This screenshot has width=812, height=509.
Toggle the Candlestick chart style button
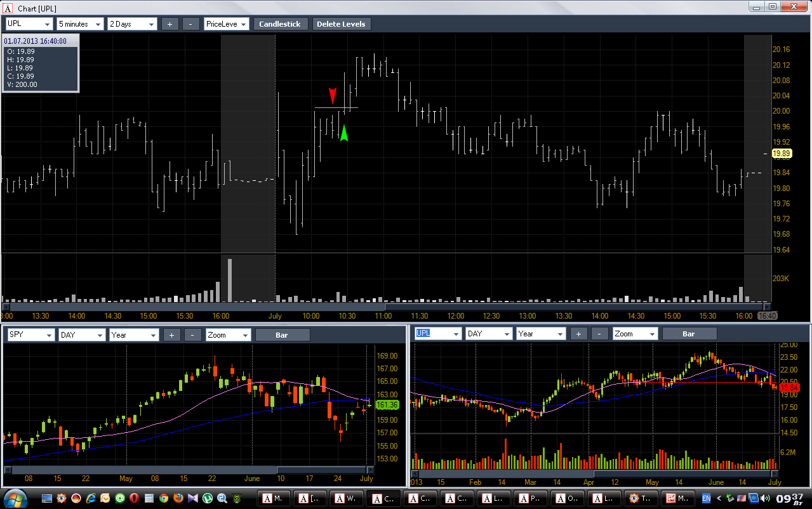(281, 24)
